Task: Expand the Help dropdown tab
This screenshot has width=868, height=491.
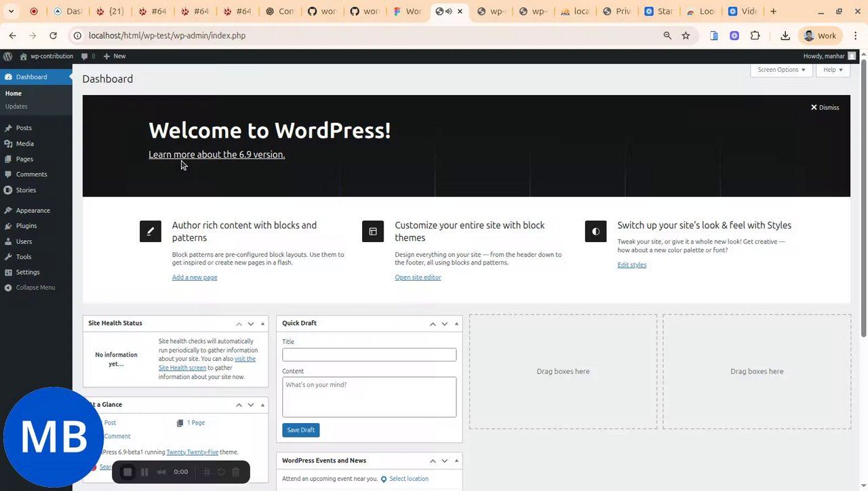Action: pyautogui.click(x=833, y=70)
